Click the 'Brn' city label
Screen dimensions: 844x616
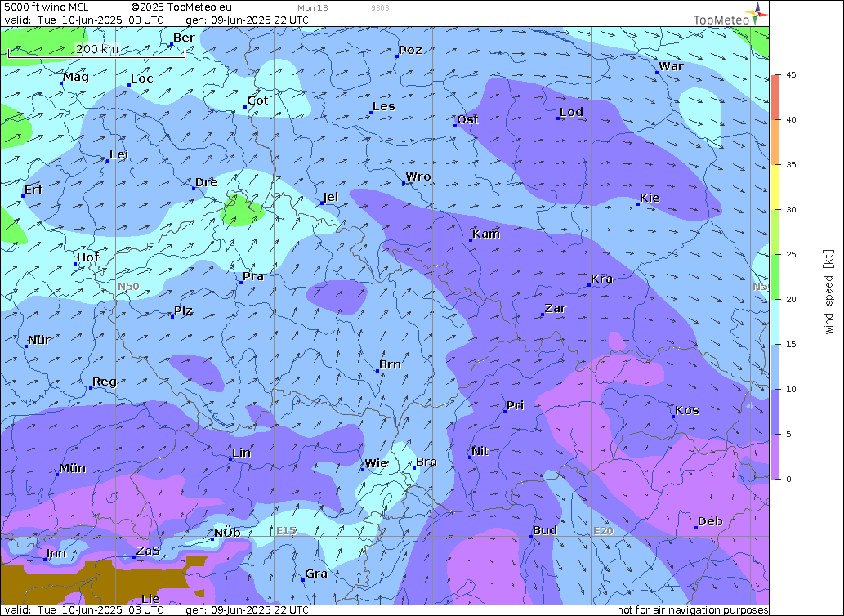click(x=390, y=364)
